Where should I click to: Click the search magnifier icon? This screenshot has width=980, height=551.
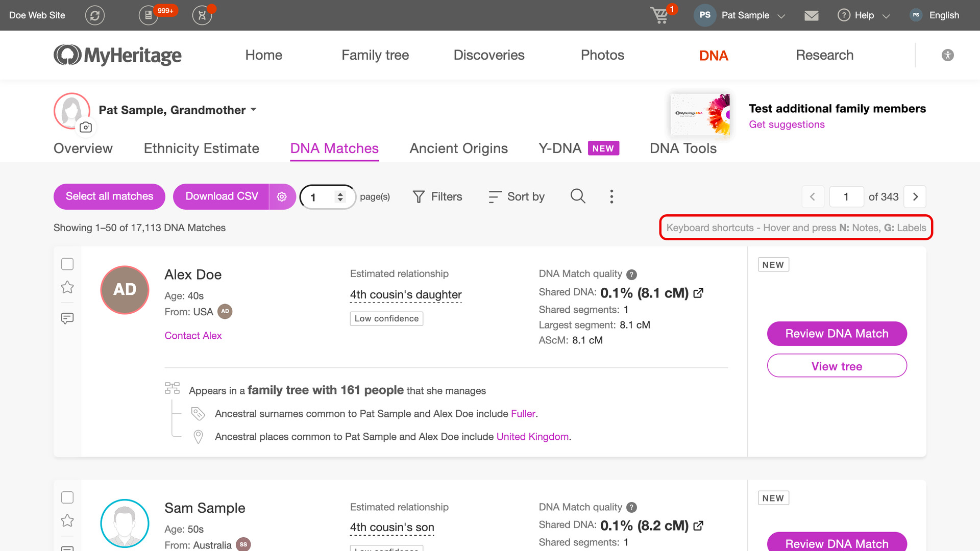[x=578, y=196]
